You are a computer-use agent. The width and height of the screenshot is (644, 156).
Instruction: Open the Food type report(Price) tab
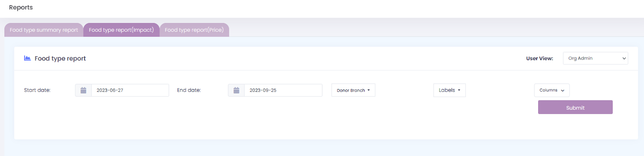pos(194,30)
